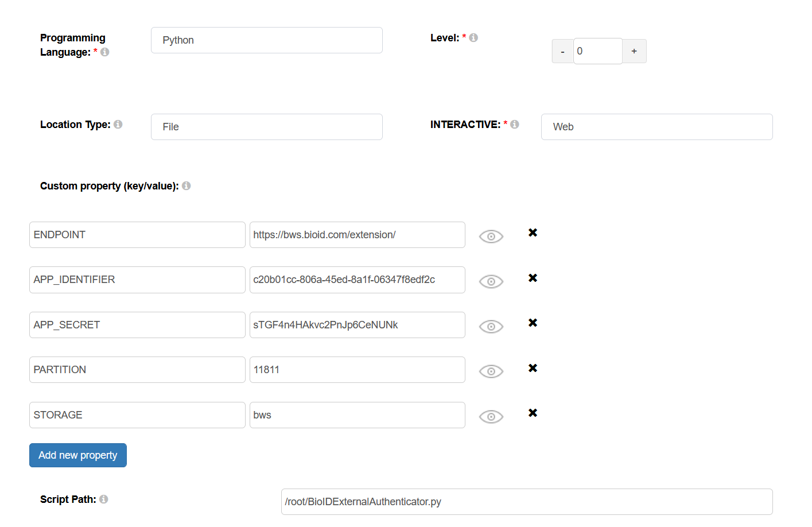812x527 pixels.
Task: Click the APP_IDENTIFIER value field
Action: coord(358,280)
